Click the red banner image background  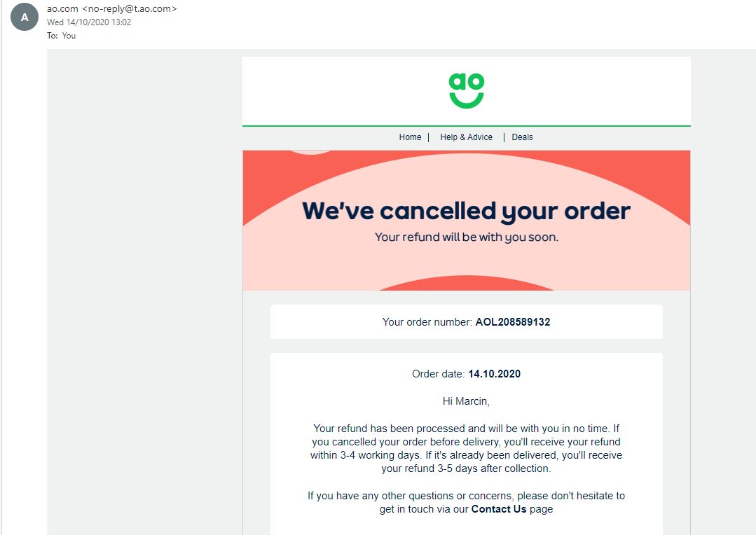tap(466, 221)
